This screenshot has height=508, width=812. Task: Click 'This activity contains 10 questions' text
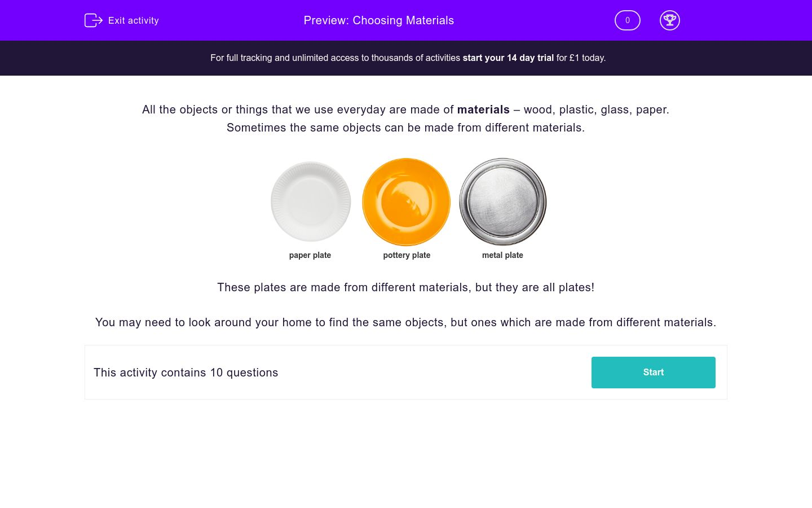pyautogui.click(x=186, y=373)
